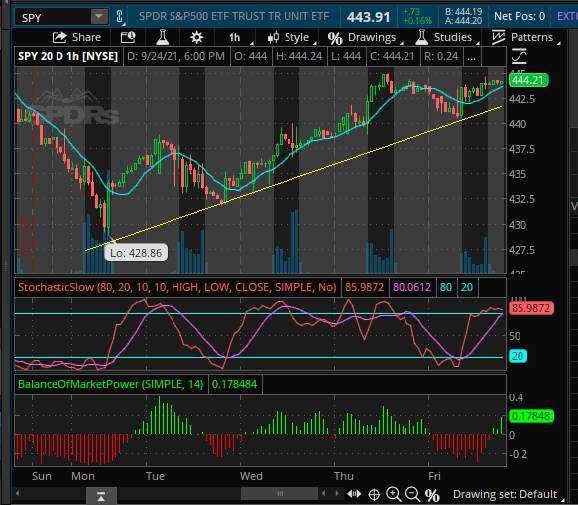Click the green 444.21 price bubble
The width and height of the screenshot is (578, 505).
528,80
